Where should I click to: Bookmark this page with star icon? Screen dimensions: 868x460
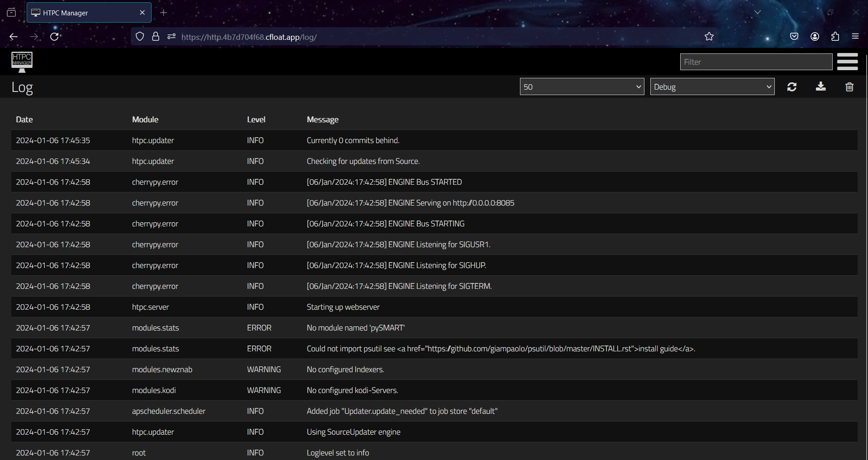click(709, 37)
